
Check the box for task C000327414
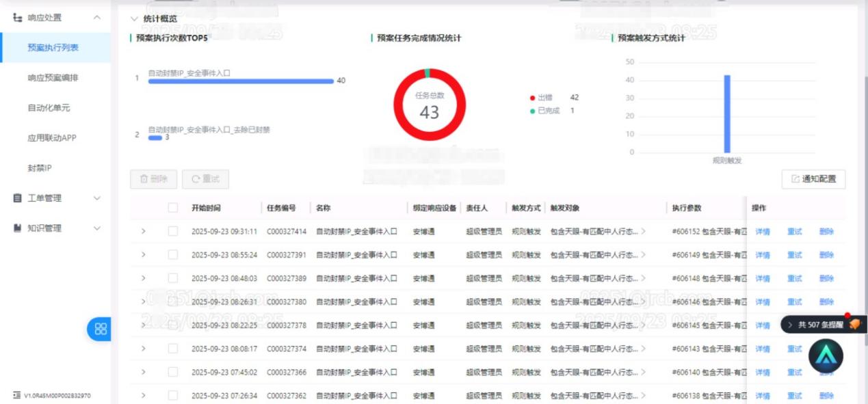(173, 231)
